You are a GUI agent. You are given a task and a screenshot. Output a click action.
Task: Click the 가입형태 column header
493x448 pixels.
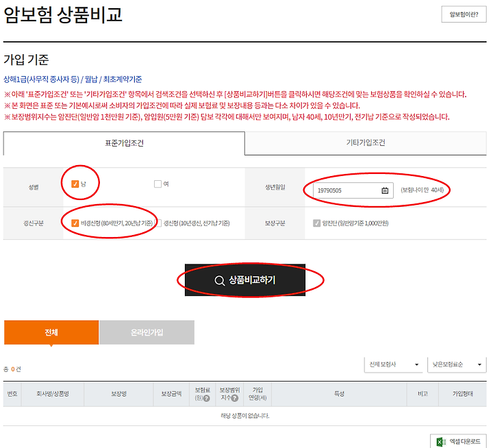[464, 395]
